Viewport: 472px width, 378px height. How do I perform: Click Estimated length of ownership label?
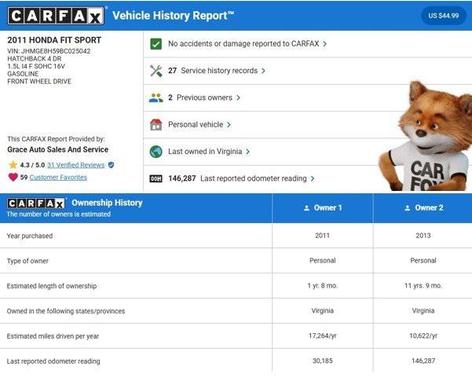pyautogui.click(x=52, y=286)
